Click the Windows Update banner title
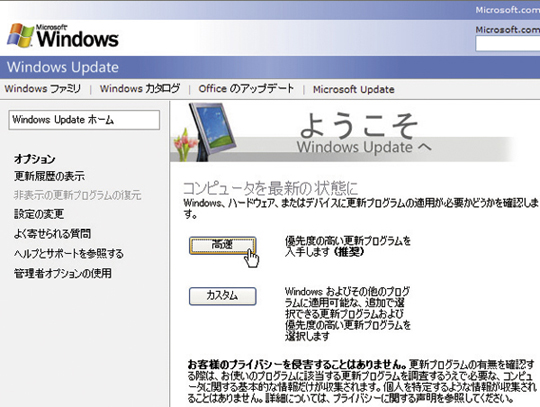 63,67
